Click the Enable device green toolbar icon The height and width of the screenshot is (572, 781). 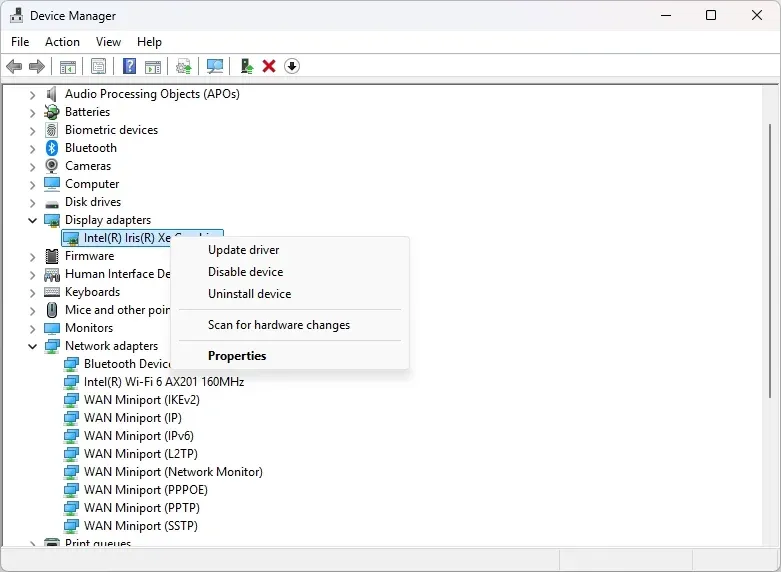click(247, 66)
